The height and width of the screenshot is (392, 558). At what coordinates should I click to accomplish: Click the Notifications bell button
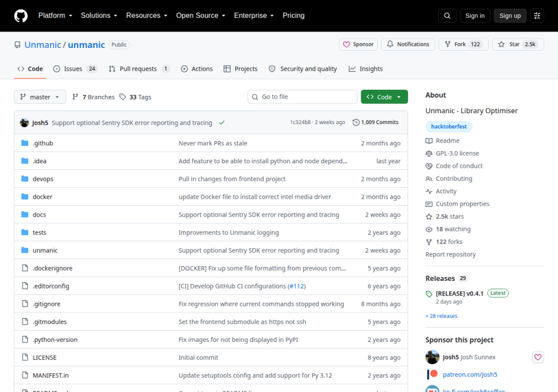(408, 45)
